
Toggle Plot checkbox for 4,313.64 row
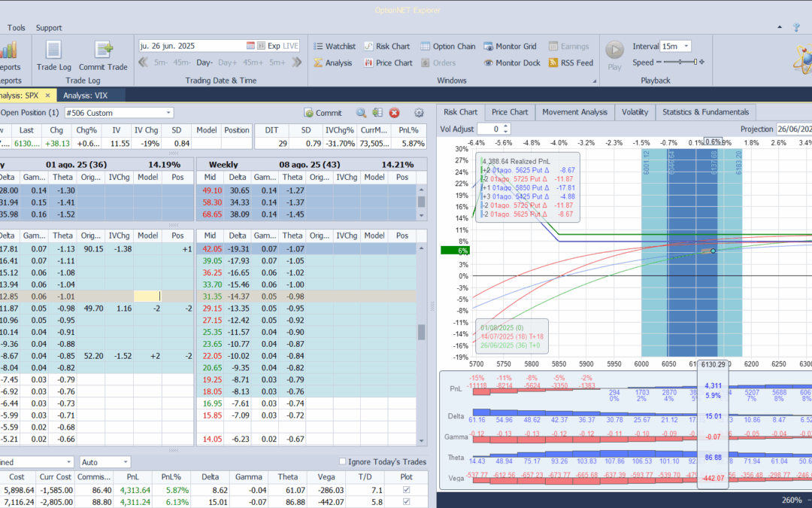pyautogui.click(x=407, y=490)
